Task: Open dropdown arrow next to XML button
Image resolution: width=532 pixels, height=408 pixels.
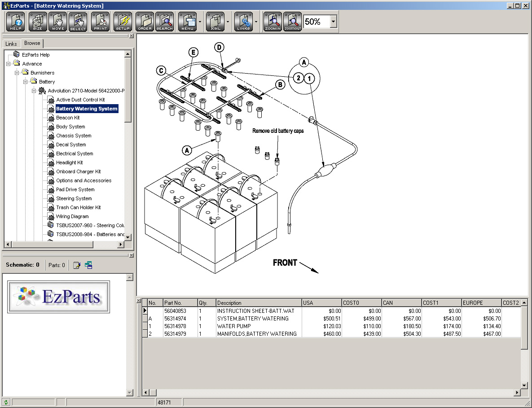Action: (x=228, y=22)
